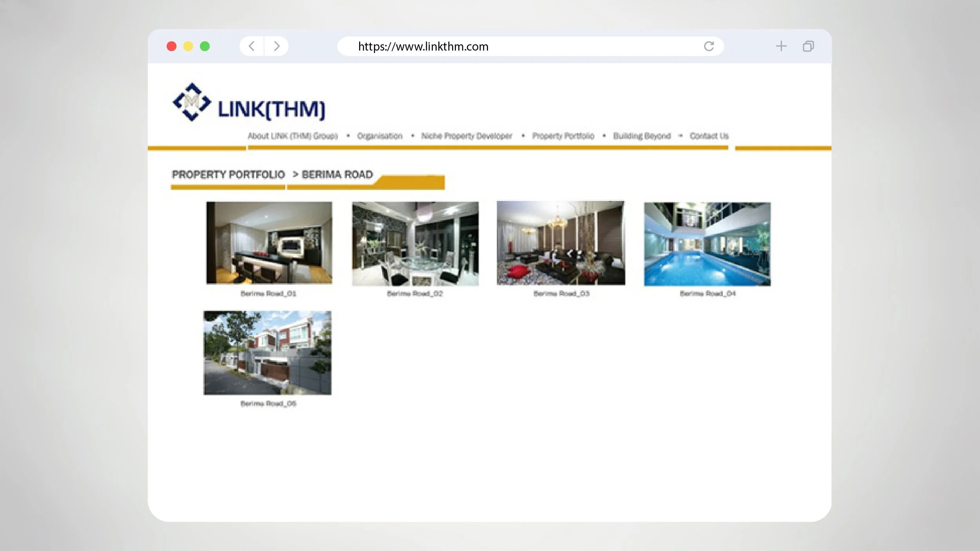Click the green traffic light button
The image size is (980, 551).
[x=204, y=46]
